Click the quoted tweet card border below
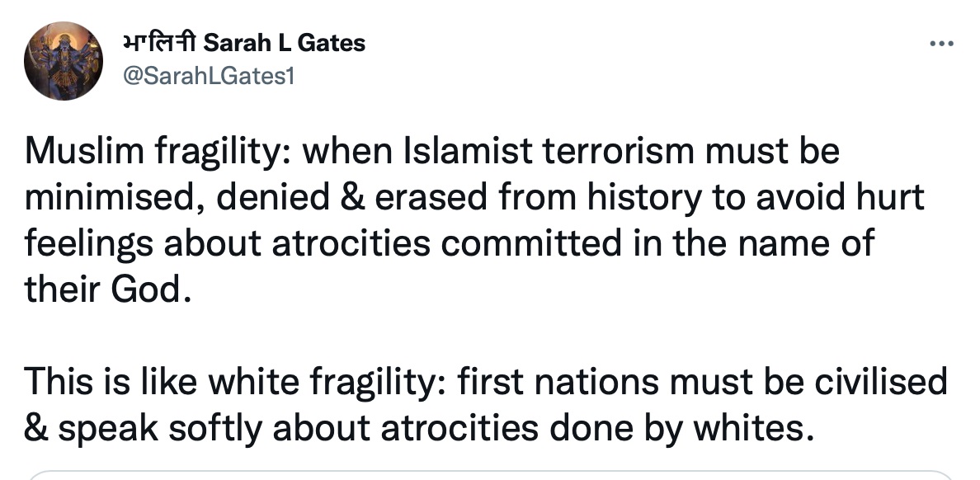Image resolution: width=980 pixels, height=480 pixels. click(x=490, y=475)
